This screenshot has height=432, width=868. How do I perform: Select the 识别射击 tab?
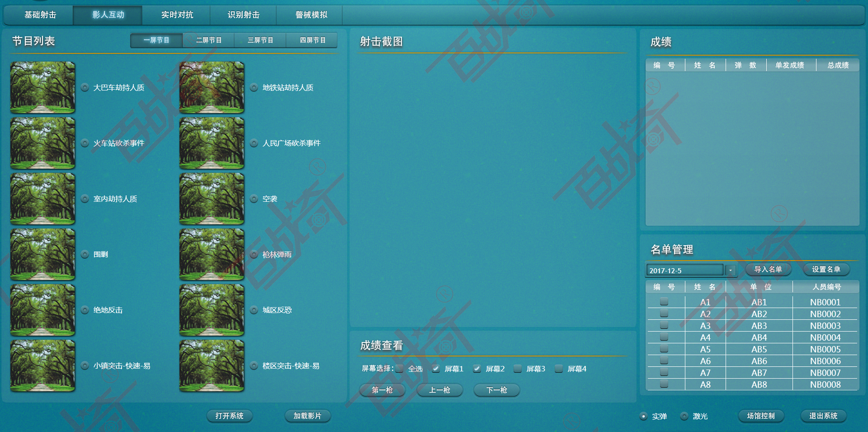tap(243, 15)
